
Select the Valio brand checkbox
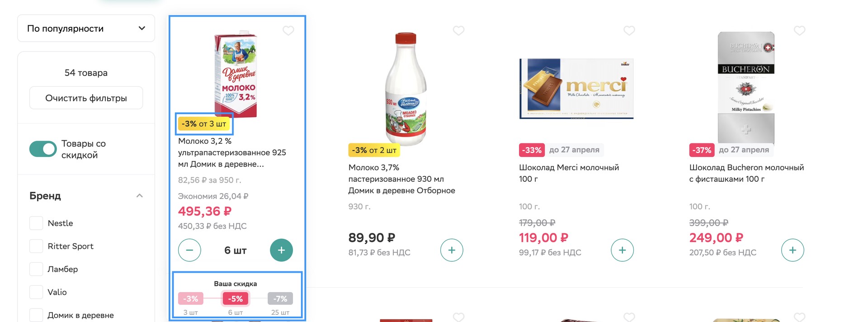36,292
